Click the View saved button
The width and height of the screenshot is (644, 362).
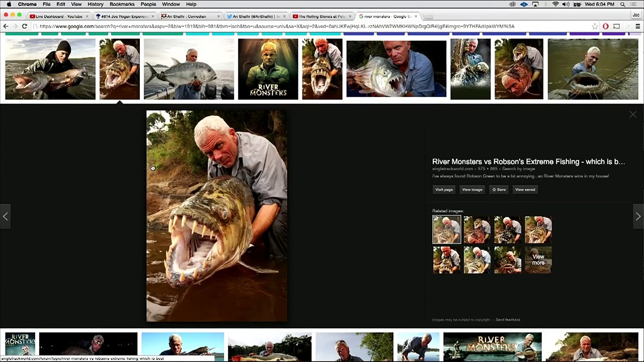click(x=525, y=190)
